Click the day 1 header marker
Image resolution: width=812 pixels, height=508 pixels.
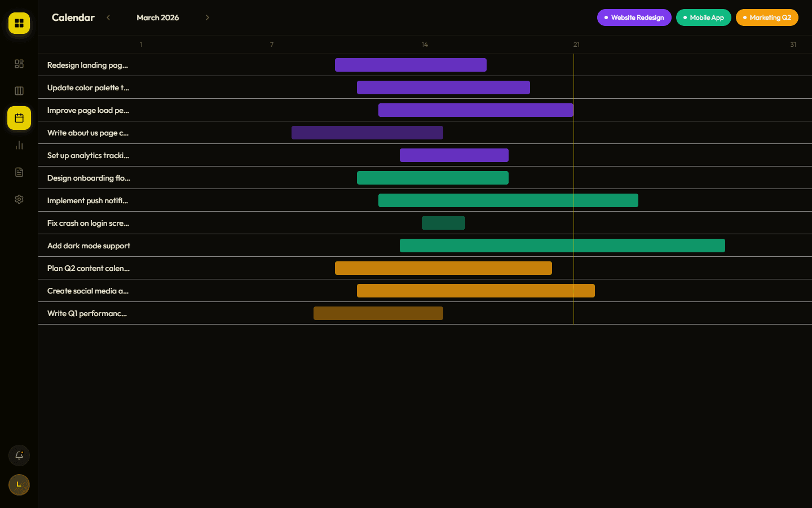[141, 45]
